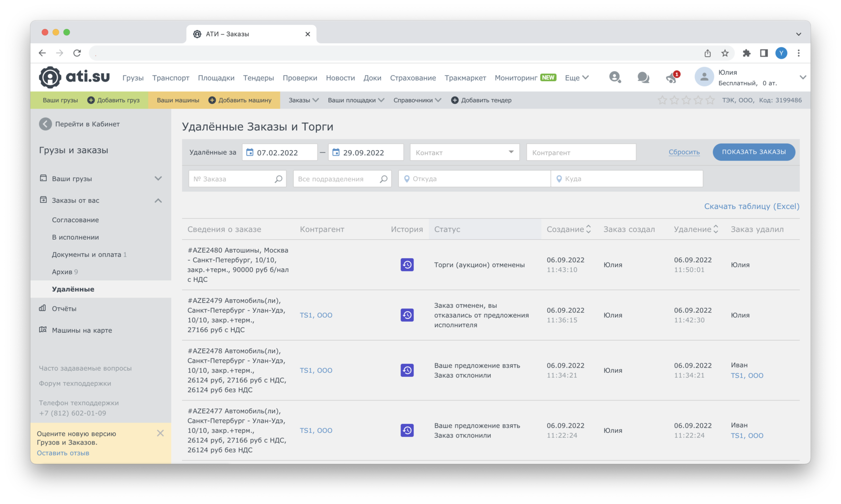841x504 pixels.
Task: Open Транспорт in top navigation
Action: 171,78
